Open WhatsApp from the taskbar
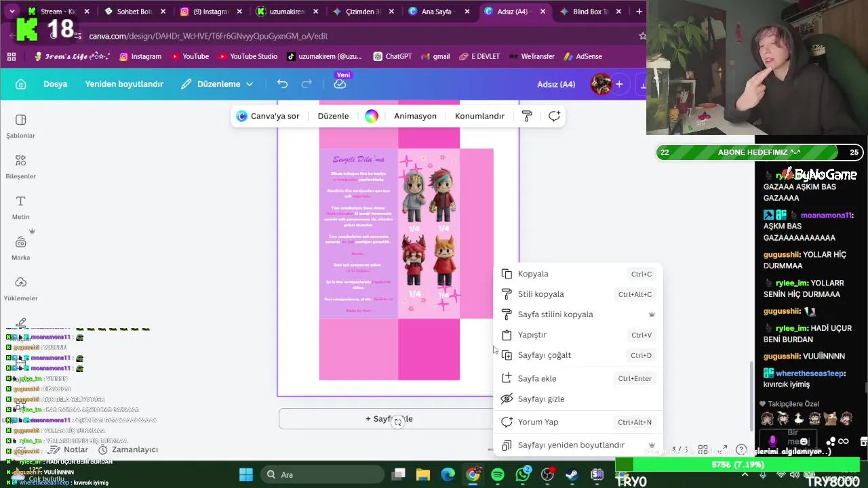 (x=522, y=474)
